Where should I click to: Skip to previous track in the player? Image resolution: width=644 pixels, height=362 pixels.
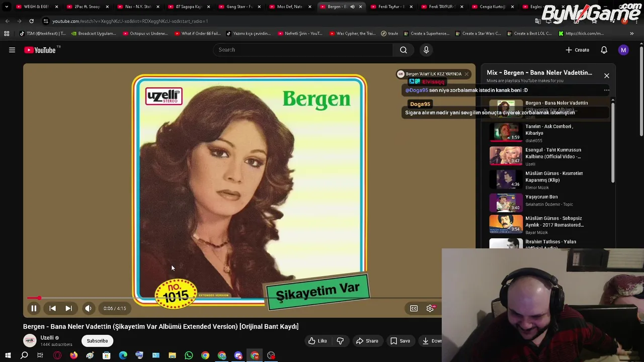(52, 308)
